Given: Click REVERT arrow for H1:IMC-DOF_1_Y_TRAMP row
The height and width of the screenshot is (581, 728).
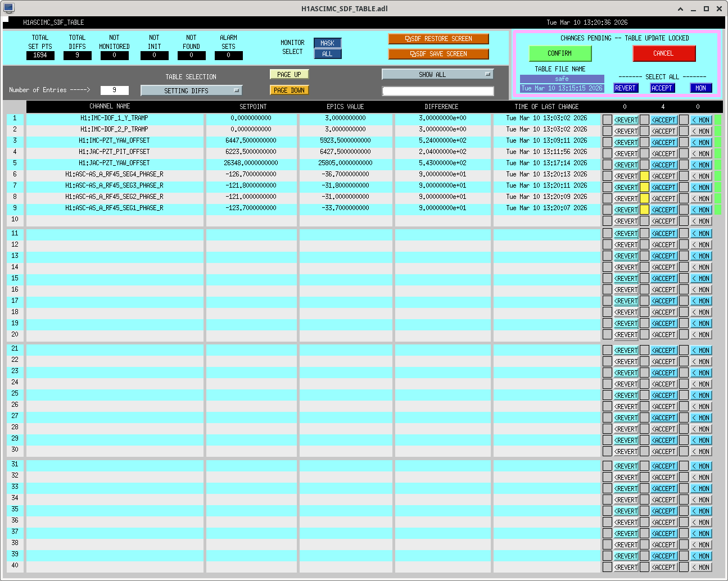Looking at the screenshot, I should [x=626, y=120].
